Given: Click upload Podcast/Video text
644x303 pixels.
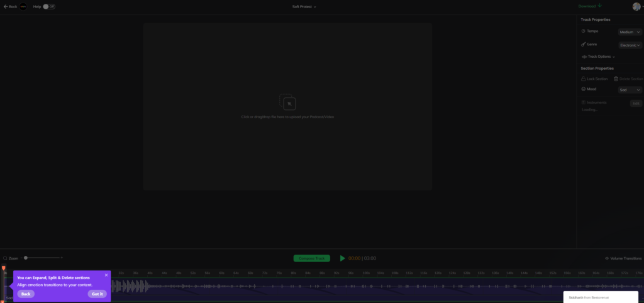Looking at the screenshot, I should (287, 117).
